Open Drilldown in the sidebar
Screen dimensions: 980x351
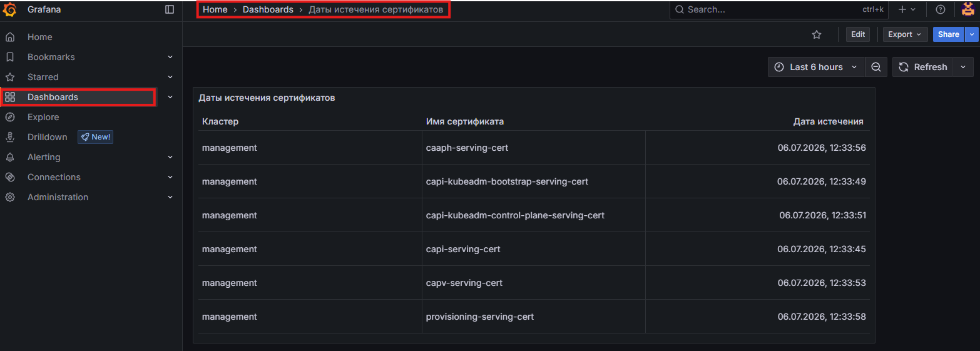click(x=47, y=137)
